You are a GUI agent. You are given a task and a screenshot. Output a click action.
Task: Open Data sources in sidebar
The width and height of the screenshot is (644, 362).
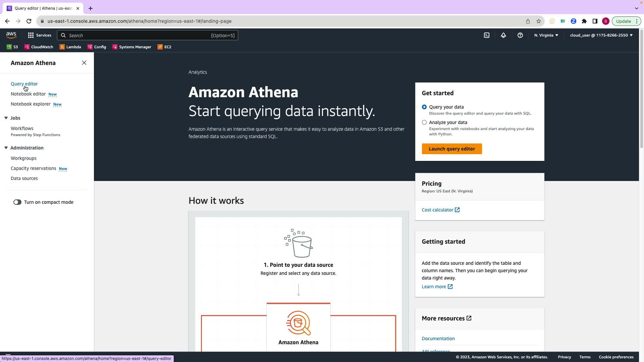point(24,178)
